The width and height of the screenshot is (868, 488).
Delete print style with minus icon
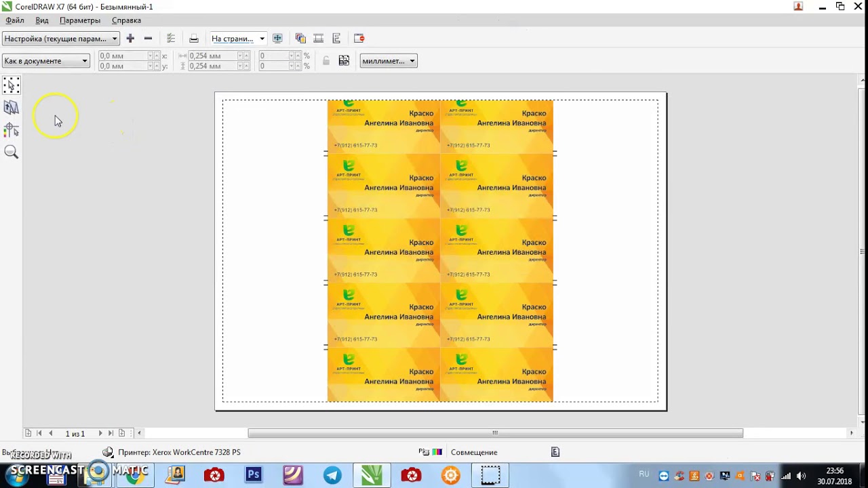148,39
